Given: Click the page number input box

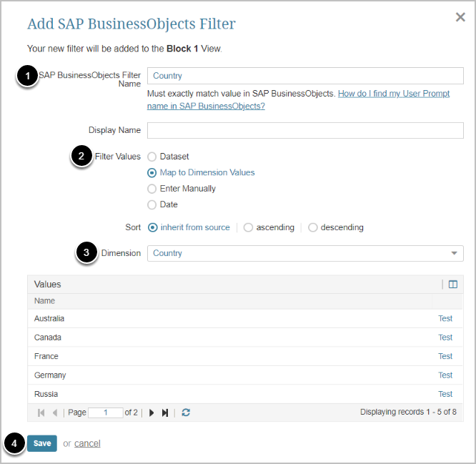Looking at the screenshot, I should (x=106, y=413).
